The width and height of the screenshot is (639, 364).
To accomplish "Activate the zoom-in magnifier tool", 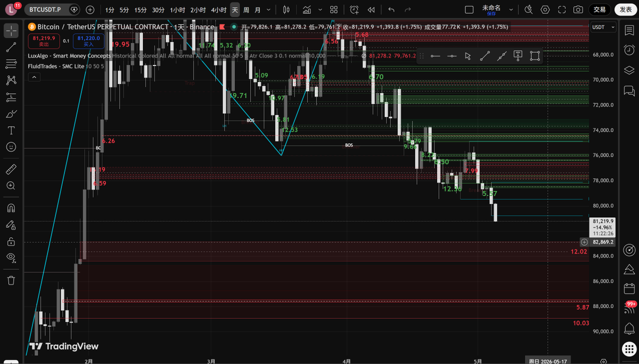I will tap(11, 186).
